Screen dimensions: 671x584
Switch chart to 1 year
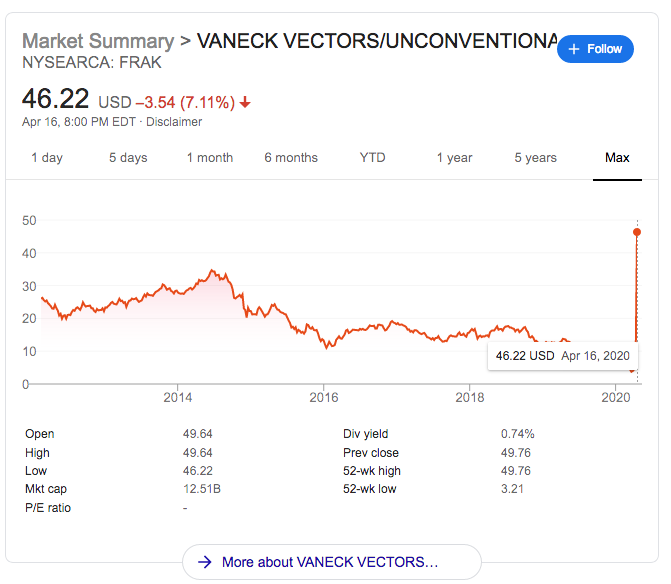[454, 157]
